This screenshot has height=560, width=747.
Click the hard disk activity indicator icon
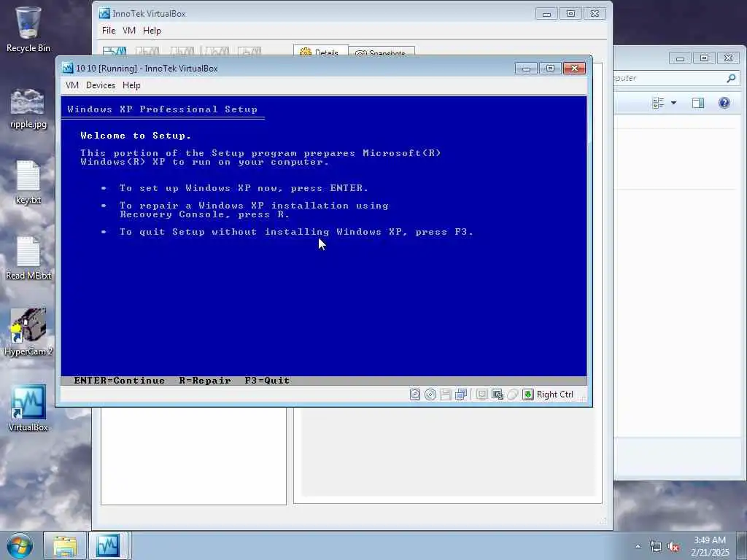415,394
